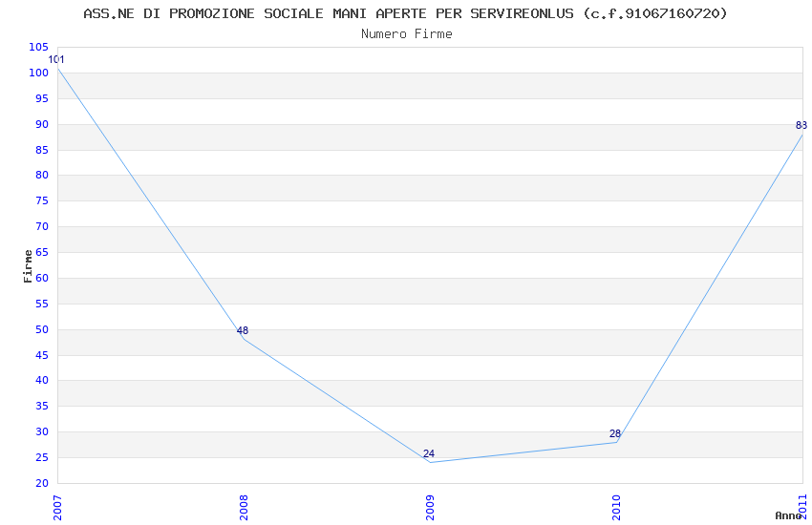Select the 'Numero Firme' subtitle
The height and width of the screenshot is (525, 812).
(x=407, y=34)
